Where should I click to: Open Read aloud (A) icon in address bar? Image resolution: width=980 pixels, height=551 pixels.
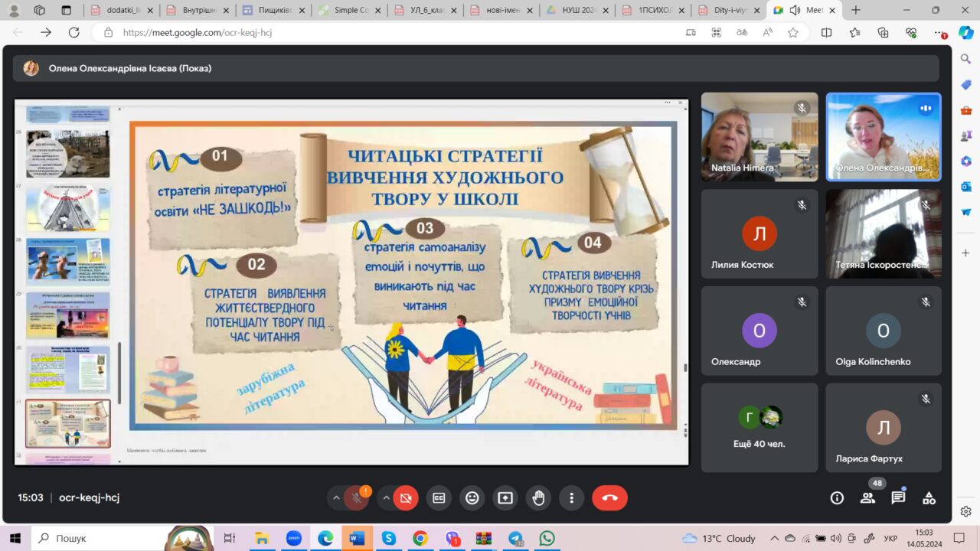tap(768, 32)
